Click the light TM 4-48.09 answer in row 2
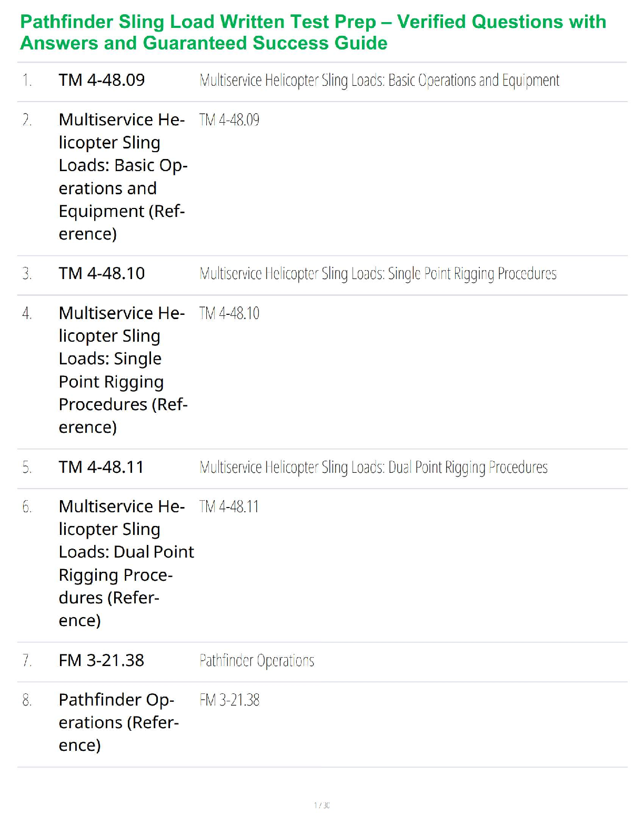Image resolution: width=644 pixels, height=834 pixels. pyautogui.click(x=229, y=120)
